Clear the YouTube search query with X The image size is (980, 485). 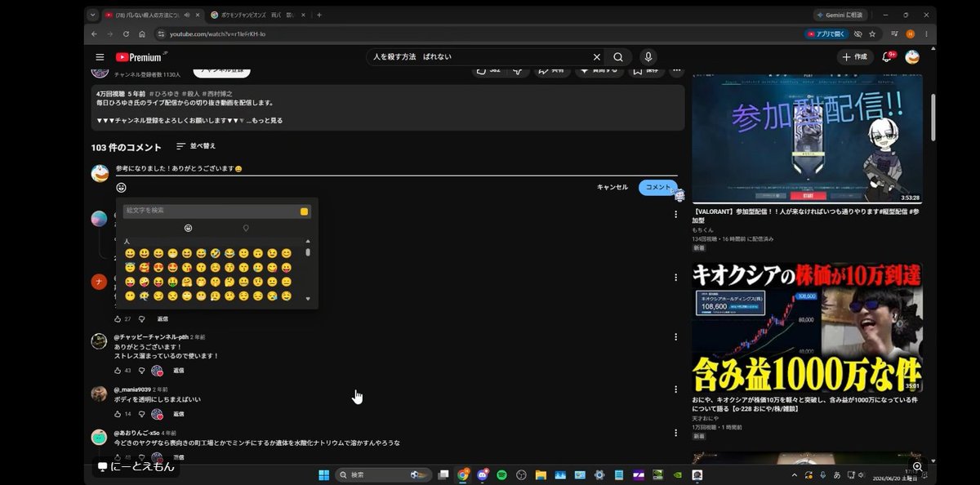[x=597, y=57]
